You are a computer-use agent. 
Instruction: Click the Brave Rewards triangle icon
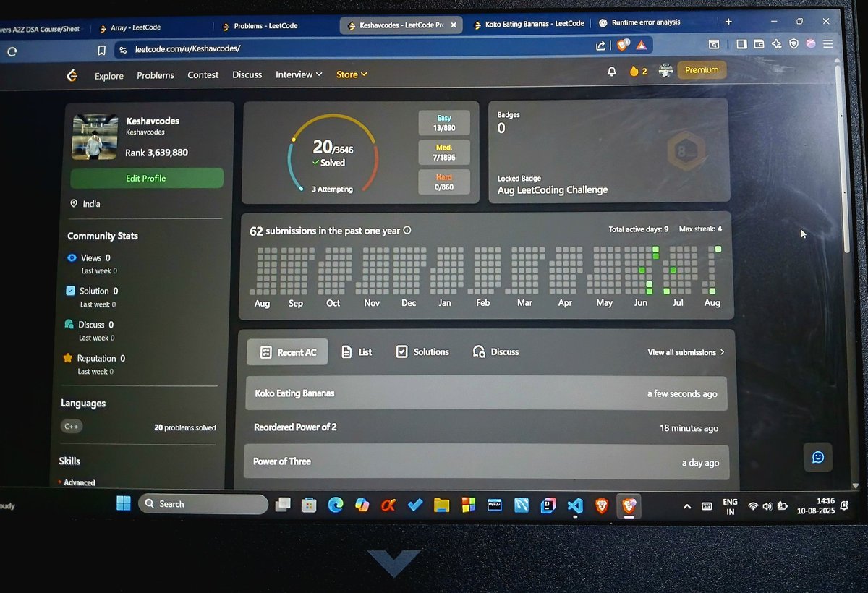641,45
